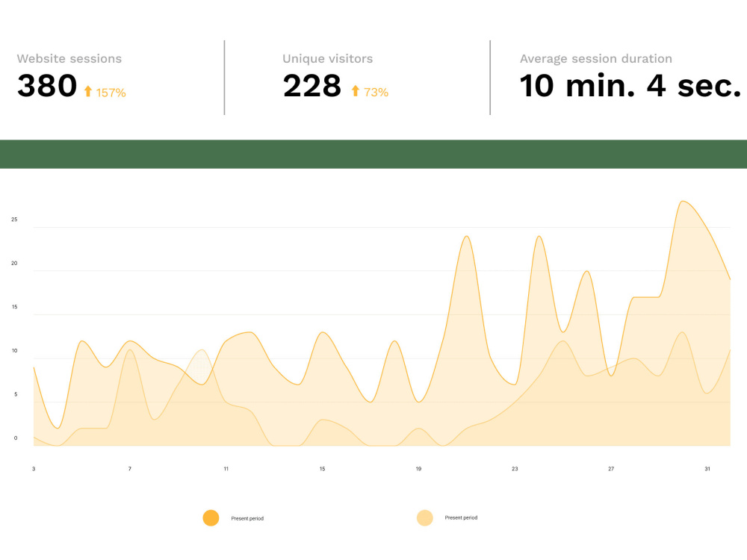Click the 73% increase figure
Viewport: 747px width, 560px height.
[376, 93]
